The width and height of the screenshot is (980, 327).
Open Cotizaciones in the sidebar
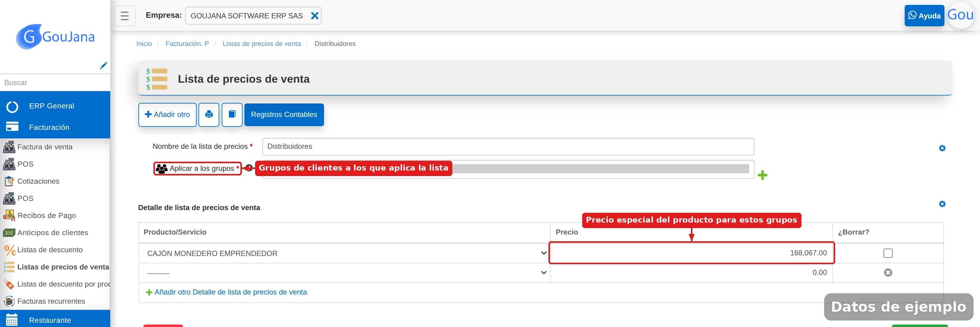pyautogui.click(x=38, y=181)
